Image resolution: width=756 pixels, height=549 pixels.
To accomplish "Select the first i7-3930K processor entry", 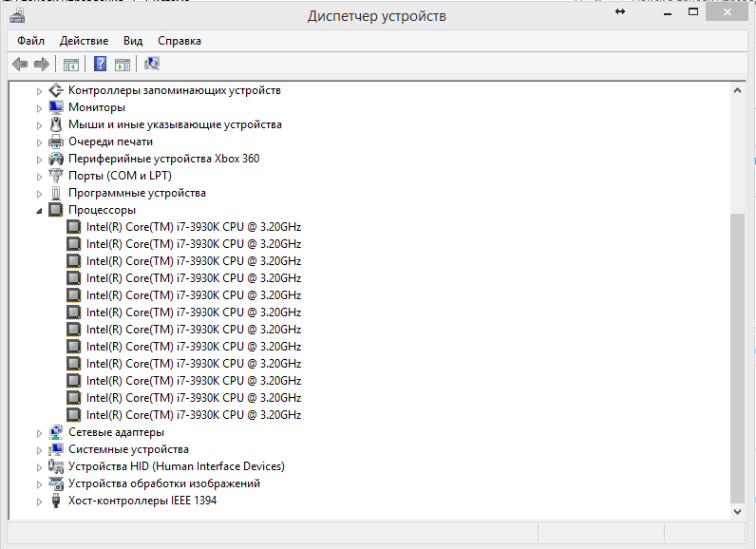I will pos(194,227).
